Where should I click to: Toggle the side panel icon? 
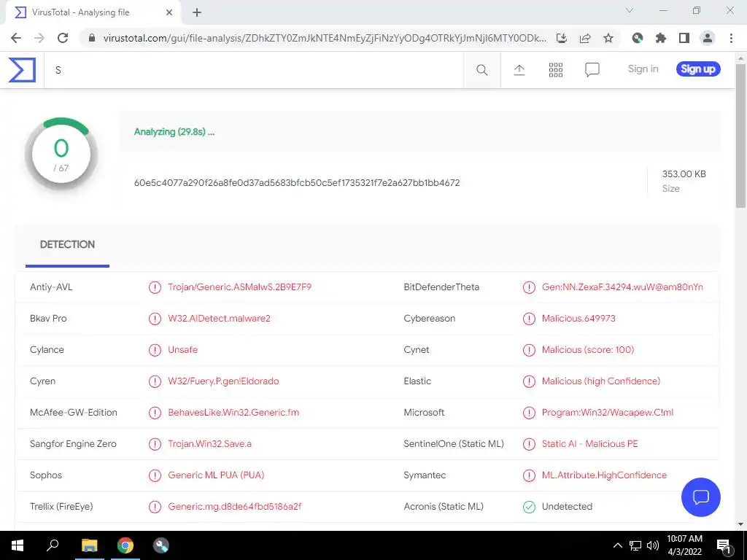pos(684,38)
